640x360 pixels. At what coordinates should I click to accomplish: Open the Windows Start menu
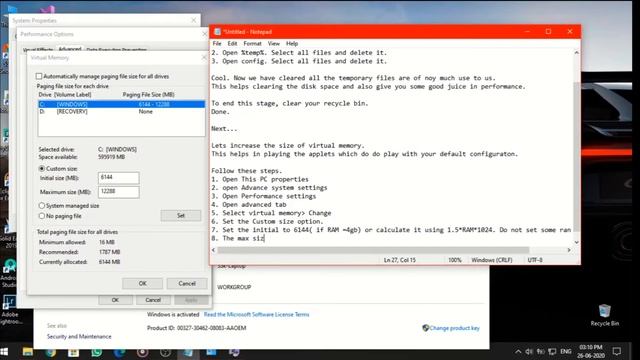pyautogui.click(x=4, y=351)
